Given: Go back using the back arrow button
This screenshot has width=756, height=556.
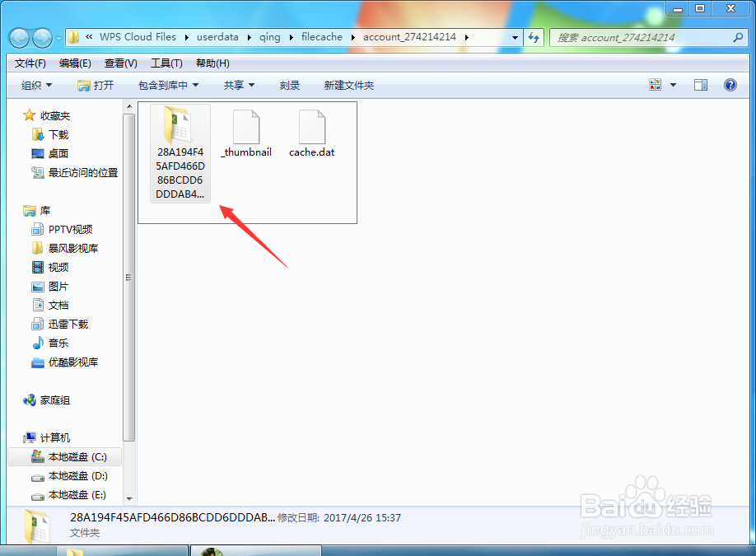Looking at the screenshot, I should [19, 38].
